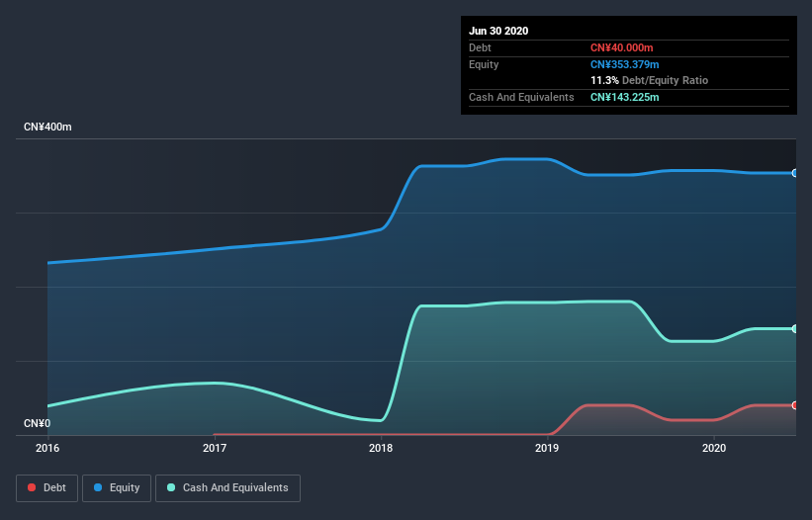Click the 2017 x-axis label
The image size is (812, 520).
(x=215, y=448)
